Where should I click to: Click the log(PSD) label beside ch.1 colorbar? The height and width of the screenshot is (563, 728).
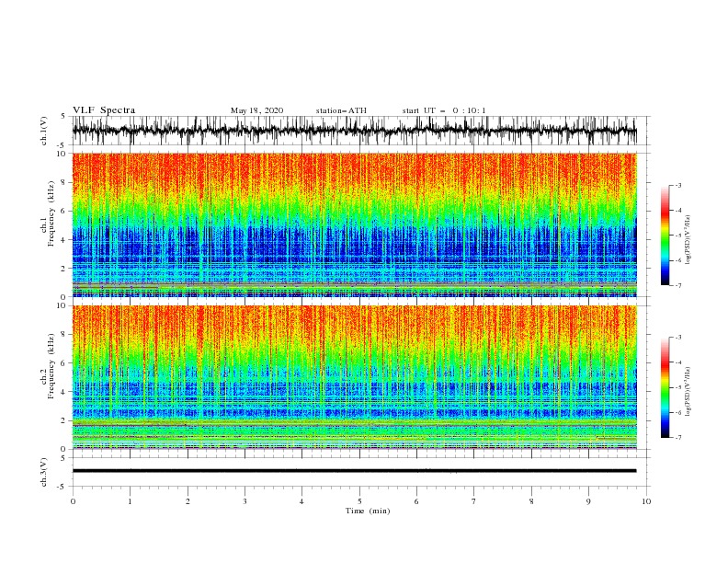[x=688, y=240]
